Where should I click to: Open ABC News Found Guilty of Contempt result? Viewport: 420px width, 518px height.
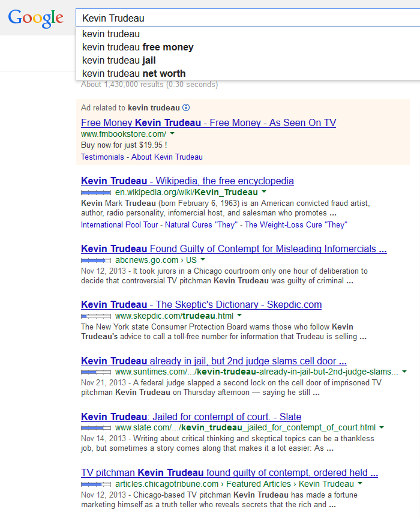click(x=234, y=248)
